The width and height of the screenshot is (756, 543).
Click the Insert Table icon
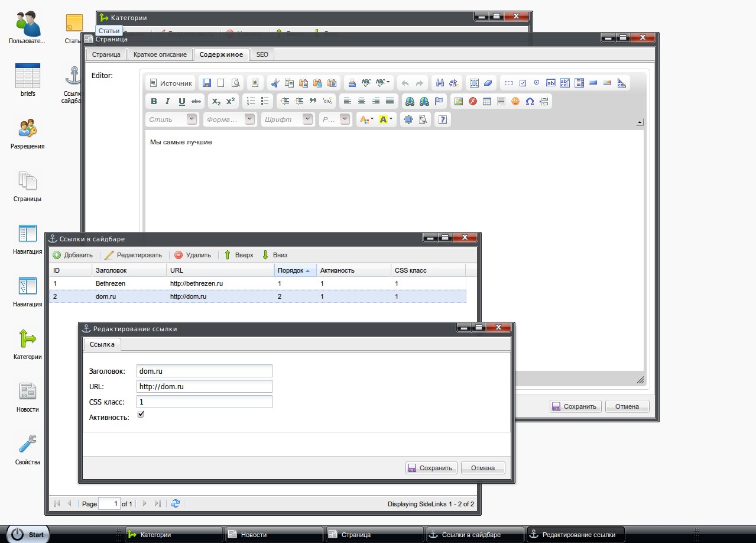coord(487,101)
